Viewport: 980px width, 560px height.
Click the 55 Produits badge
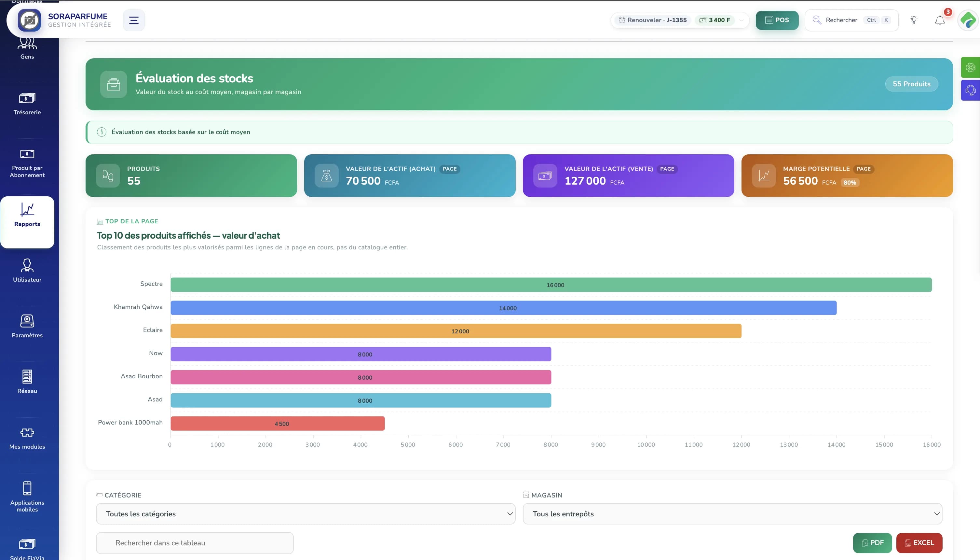click(x=911, y=84)
